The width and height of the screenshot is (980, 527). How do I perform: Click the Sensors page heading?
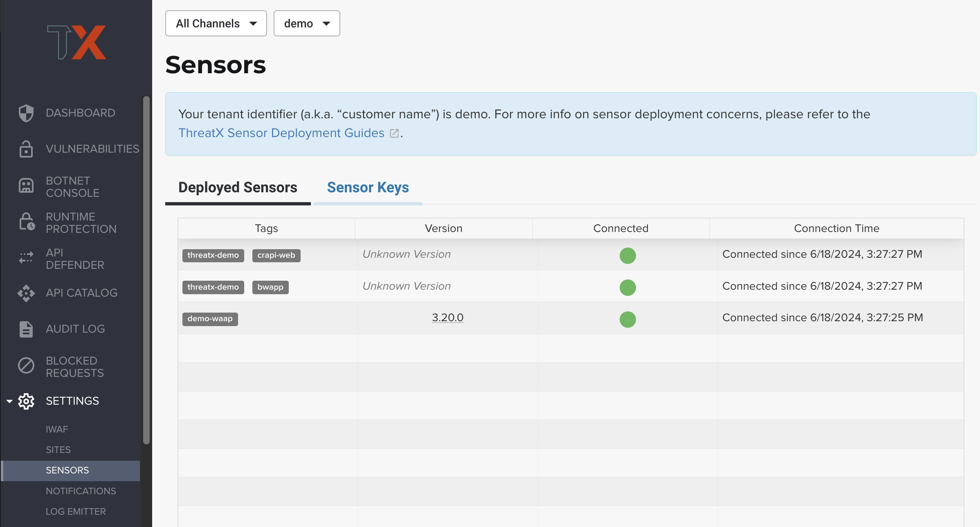[216, 65]
